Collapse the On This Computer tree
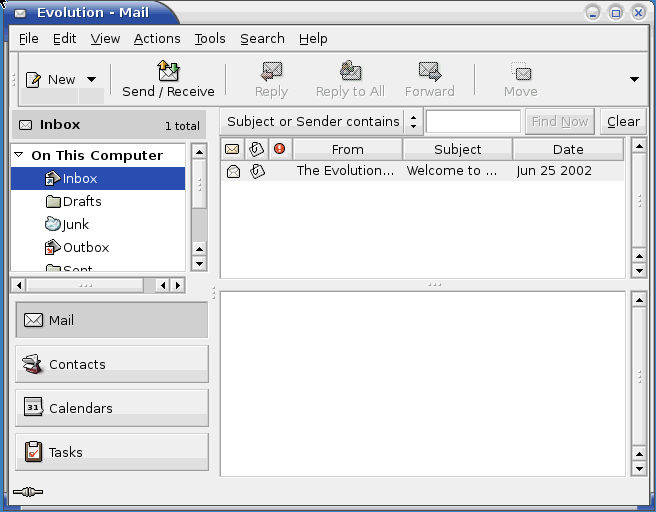 click(x=19, y=155)
